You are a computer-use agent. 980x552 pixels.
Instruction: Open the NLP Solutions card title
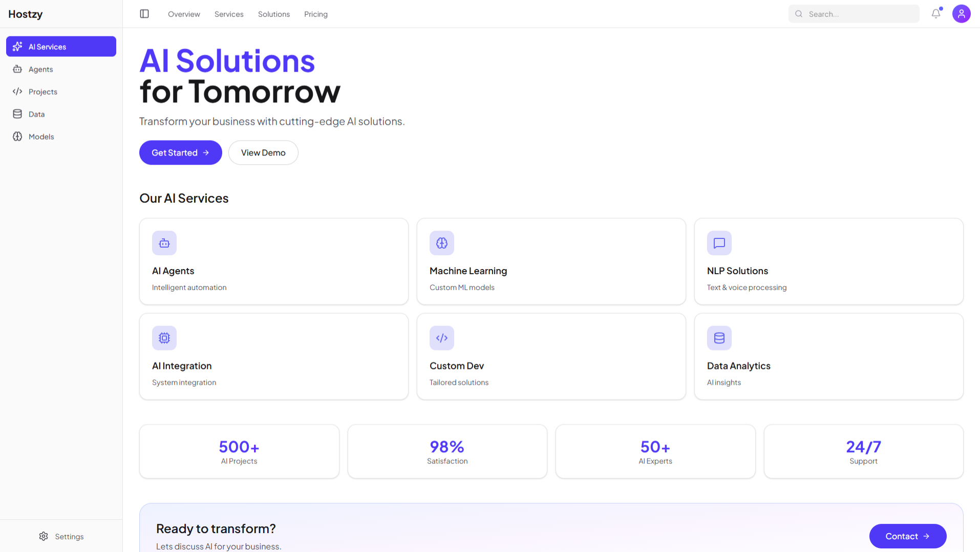737,271
